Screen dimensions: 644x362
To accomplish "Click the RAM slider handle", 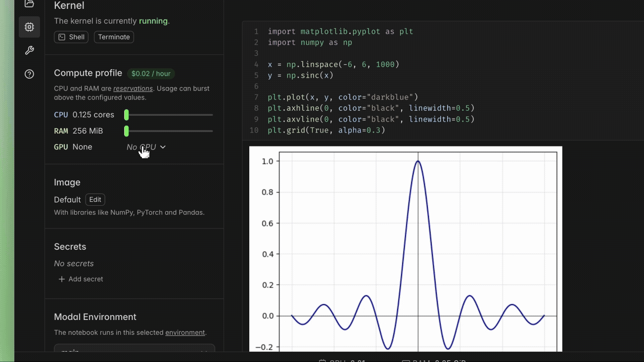I will click(x=127, y=131).
